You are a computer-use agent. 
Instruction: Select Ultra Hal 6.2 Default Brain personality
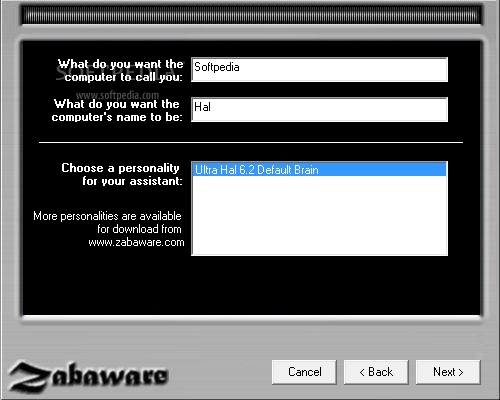tap(319, 170)
